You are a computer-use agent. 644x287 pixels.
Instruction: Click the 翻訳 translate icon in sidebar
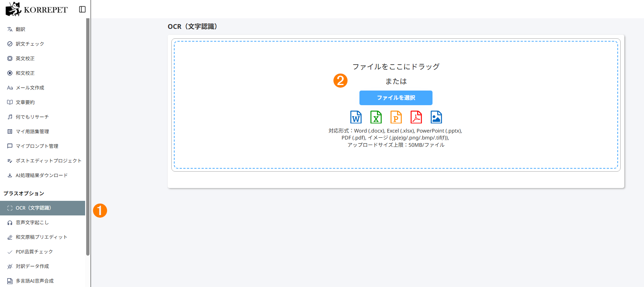pos(10,29)
